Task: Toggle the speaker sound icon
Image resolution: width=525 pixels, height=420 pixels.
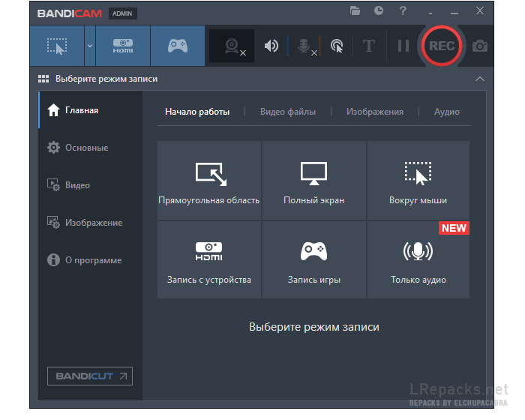Action: click(271, 46)
